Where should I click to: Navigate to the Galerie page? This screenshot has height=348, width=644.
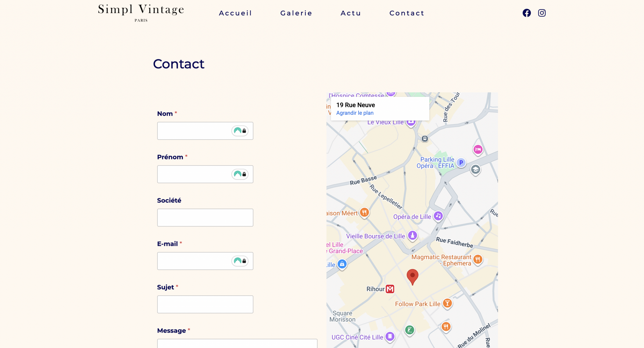pyautogui.click(x=296, y=13)
